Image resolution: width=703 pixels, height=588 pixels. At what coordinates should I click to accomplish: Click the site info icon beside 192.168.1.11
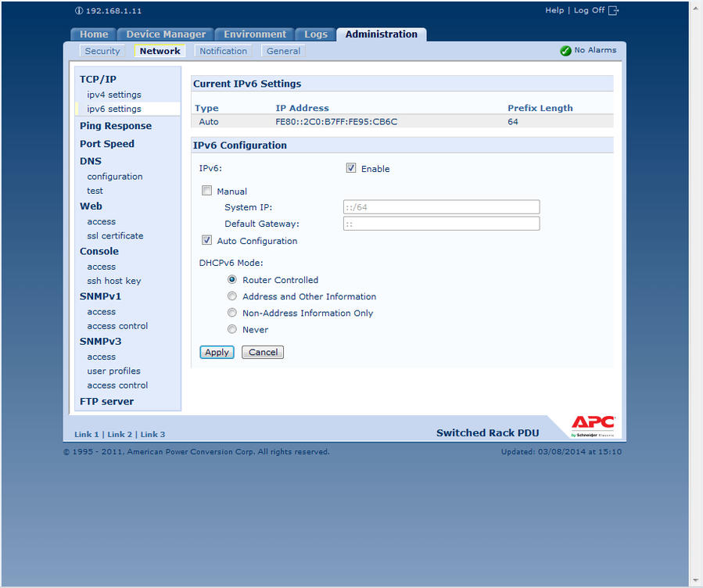coord(78,11)
